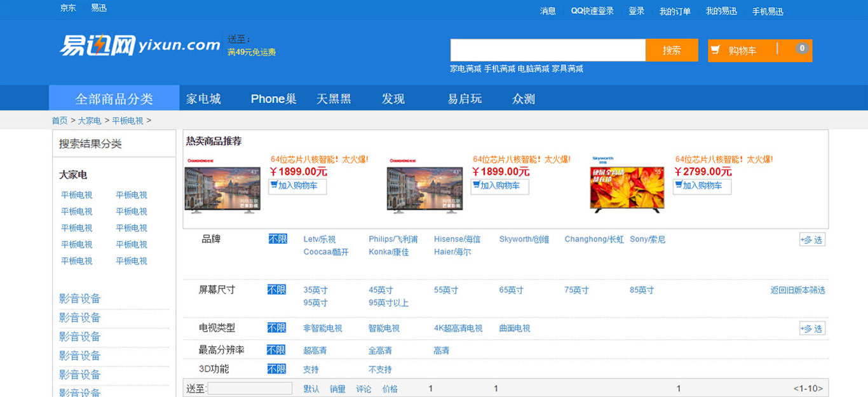The height and width of the screenshot is (397, 868).
Task: Filter by brand Letv/乐视
Action: 320,239
